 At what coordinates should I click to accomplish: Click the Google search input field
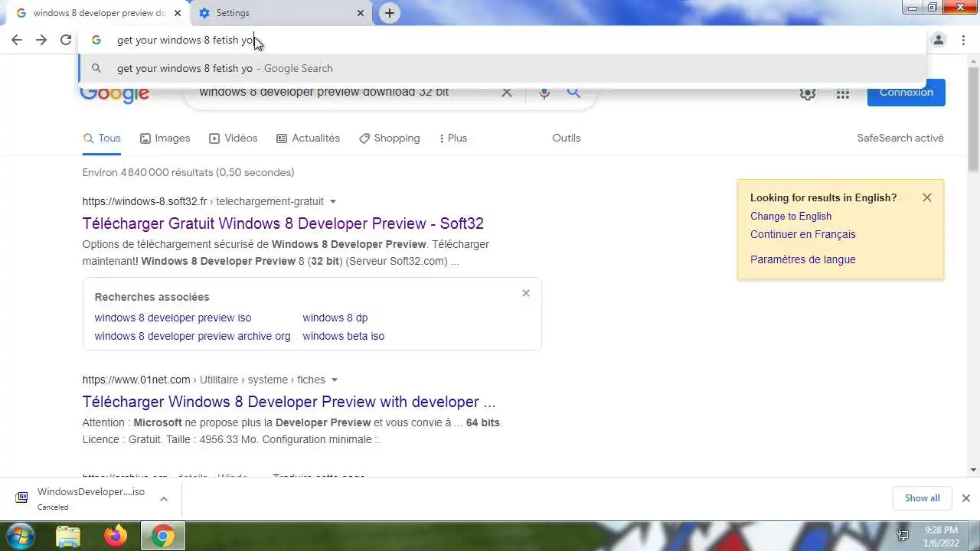(x=343, y=93)
